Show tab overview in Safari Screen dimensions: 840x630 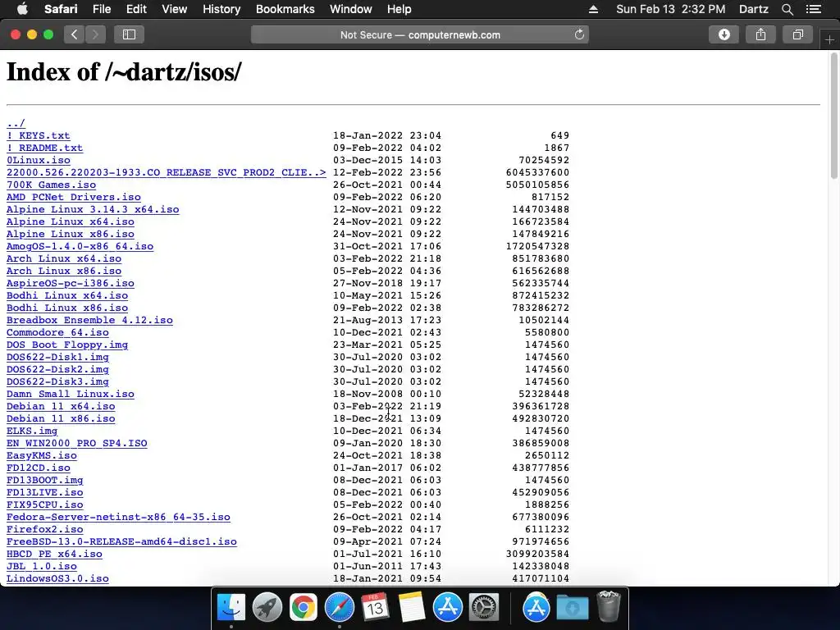[797, 34]
